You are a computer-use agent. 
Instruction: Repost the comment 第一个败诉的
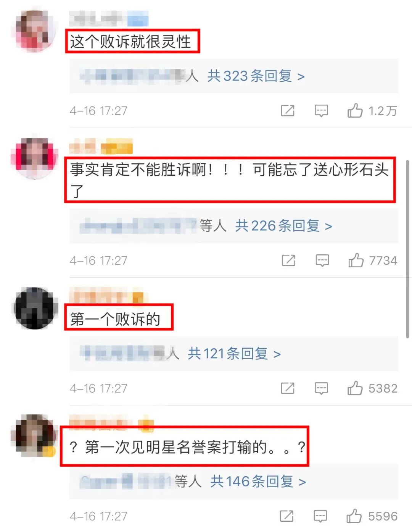(x=288, y=388)
